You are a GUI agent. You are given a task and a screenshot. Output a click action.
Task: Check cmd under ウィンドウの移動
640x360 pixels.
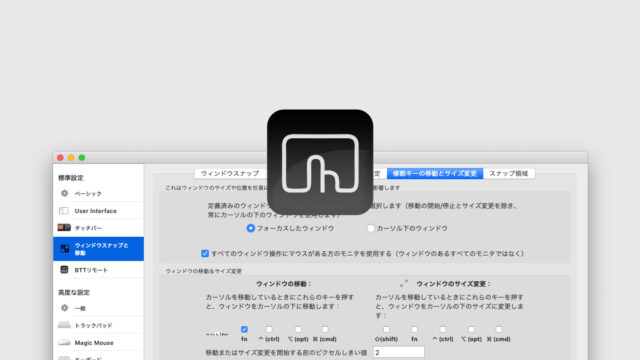pos(325,329)
